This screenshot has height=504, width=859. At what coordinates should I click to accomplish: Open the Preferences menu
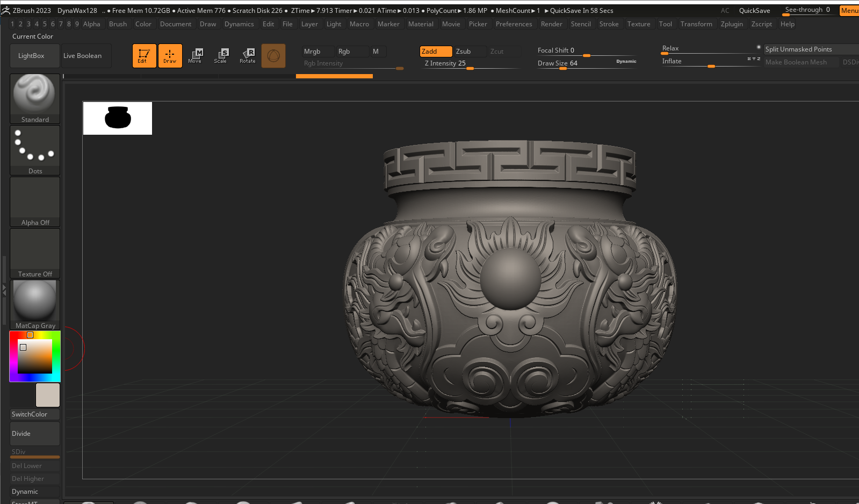click(514, 24)
